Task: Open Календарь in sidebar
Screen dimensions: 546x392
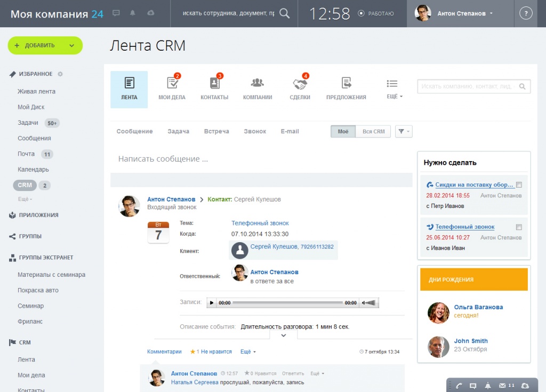Action: pyautogui.click(x=33, y=170)
